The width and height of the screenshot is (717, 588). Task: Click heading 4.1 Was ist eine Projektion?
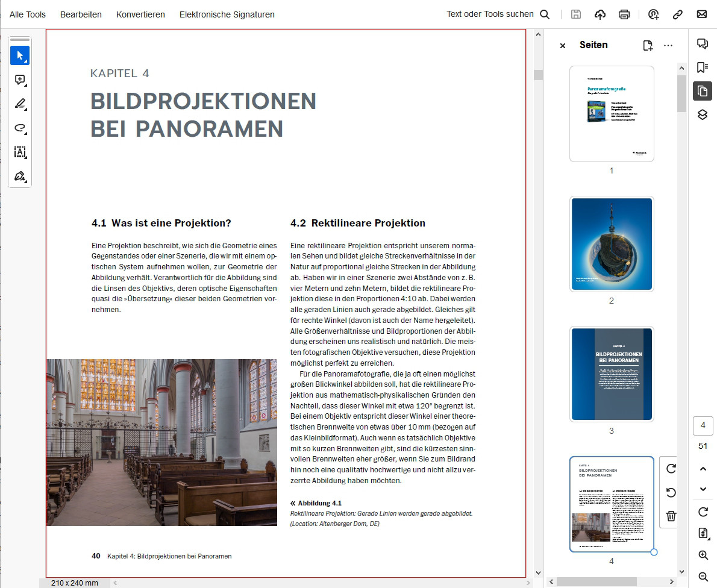(x=161, y=223)
